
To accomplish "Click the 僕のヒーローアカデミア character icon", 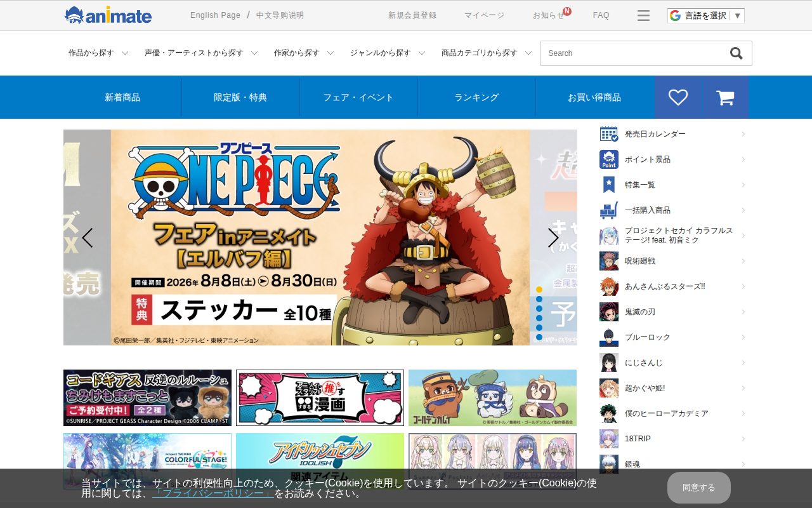I will pyautogui.click(x=609, y=413).
